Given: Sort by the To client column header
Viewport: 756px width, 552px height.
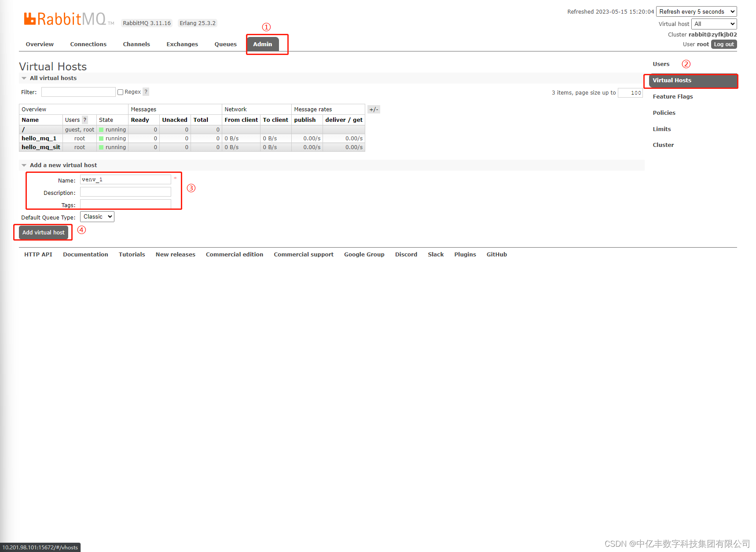Looking at the screenshot, I should (x=275, y=120).
